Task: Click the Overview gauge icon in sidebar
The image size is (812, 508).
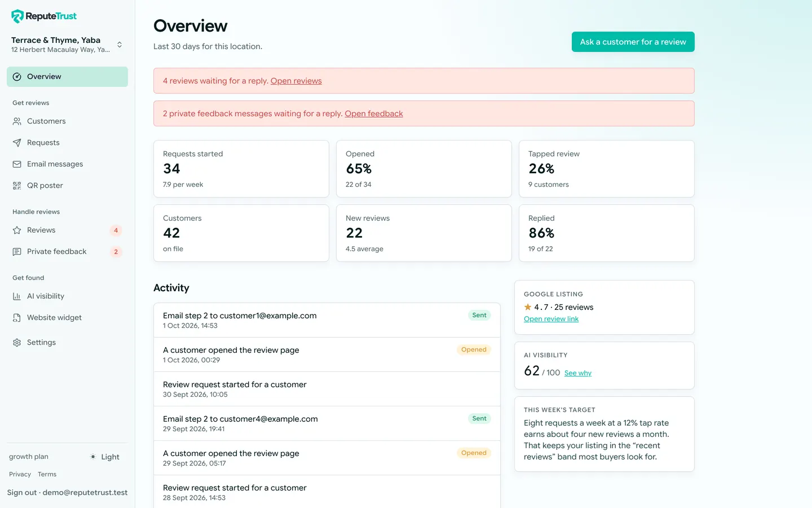Action: 17,77
